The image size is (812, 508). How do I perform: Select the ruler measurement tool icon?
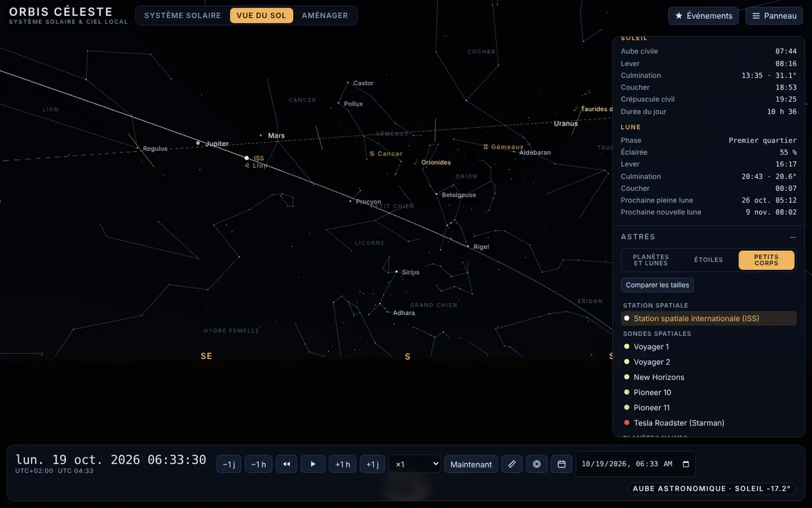(x=512, y=464)
